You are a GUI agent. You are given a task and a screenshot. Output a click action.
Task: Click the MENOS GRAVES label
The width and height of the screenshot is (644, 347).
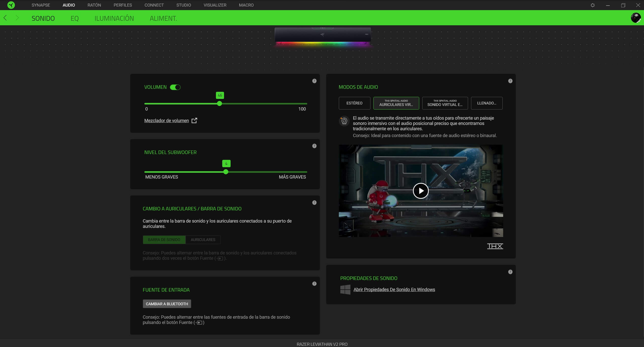(162, 177)
